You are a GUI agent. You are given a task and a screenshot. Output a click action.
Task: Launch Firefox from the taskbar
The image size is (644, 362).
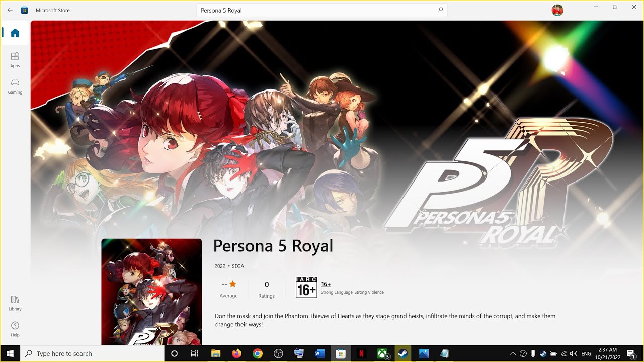236,353
